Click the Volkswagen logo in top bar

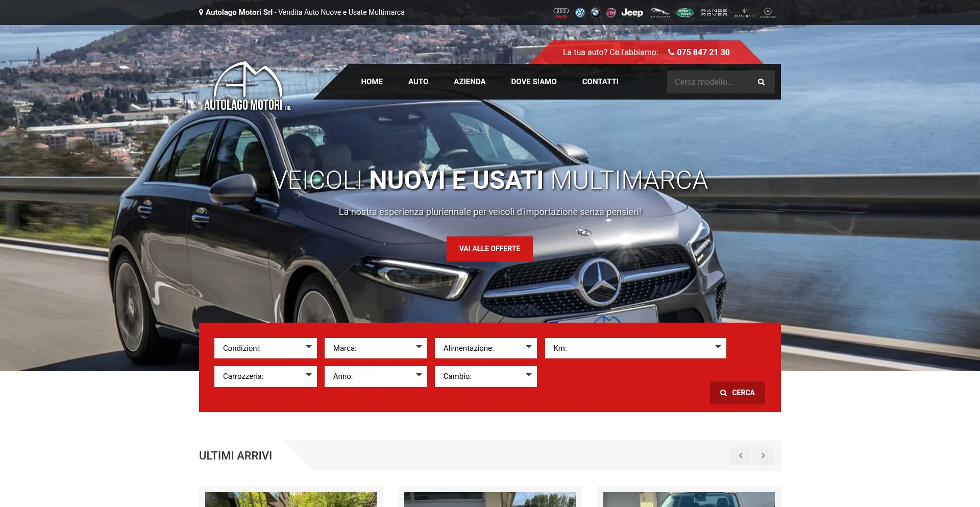pos(580,13)
